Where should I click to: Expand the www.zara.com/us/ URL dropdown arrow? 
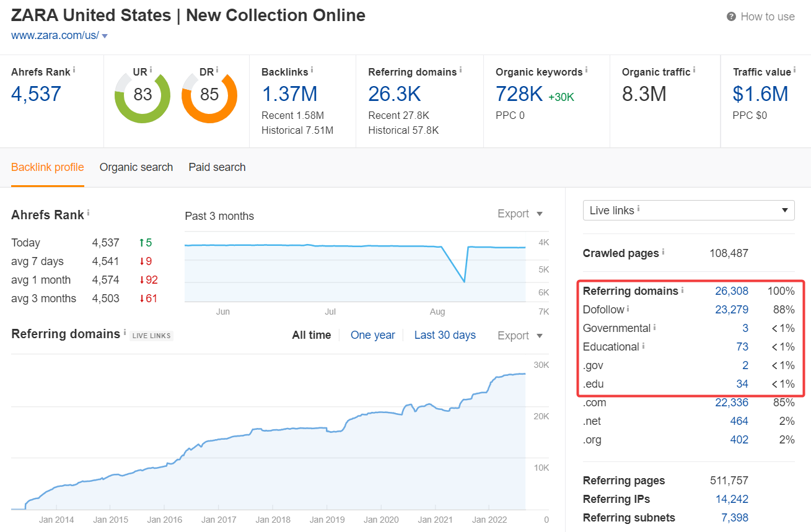pyautogui.click(x=105, y=36)
